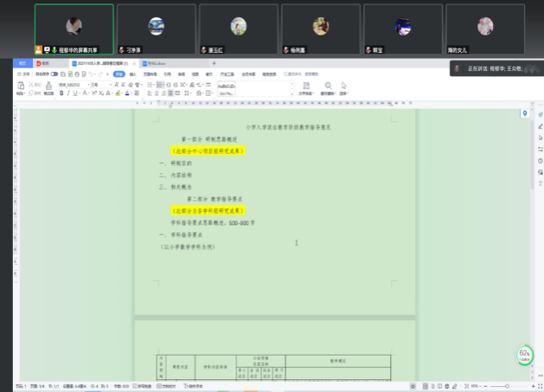Open the Developer Tools ribbon tab
The width and height of the screenshot is (544, 392).
tap(227, 74)
